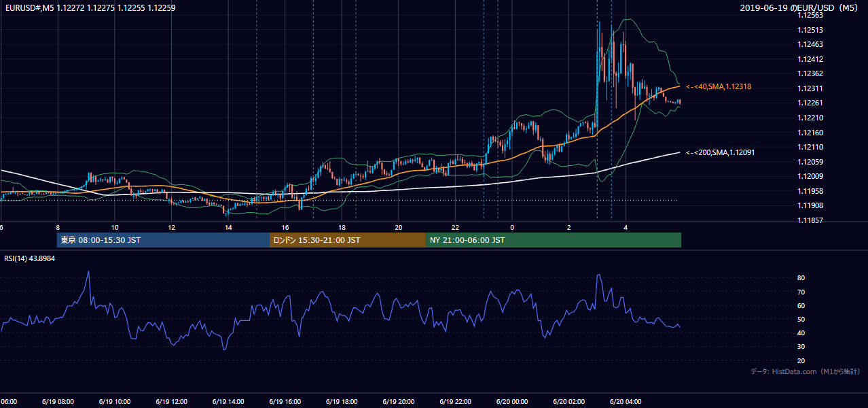
Task: Click price axis value 1.12362
Action: coord(810,73)
